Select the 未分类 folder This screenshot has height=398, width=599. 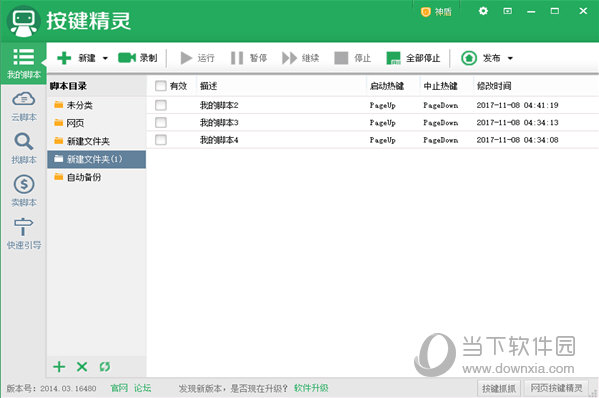96,105
